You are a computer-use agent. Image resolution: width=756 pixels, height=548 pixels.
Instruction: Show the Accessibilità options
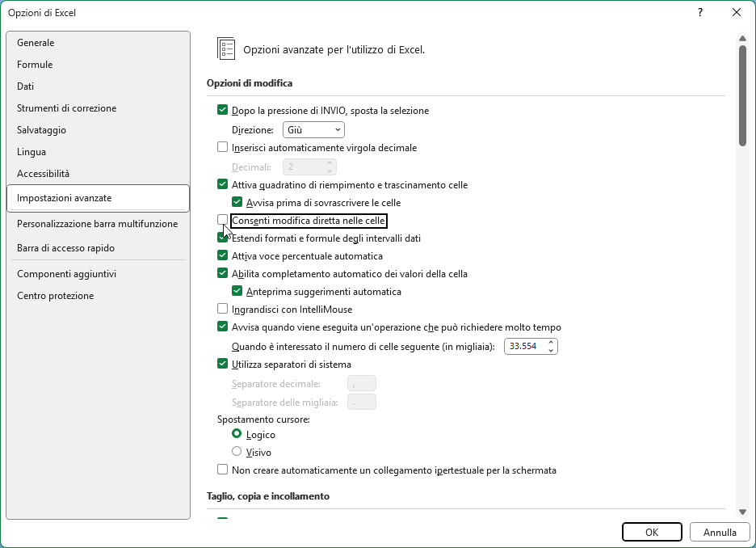click(x=99, y=173)
